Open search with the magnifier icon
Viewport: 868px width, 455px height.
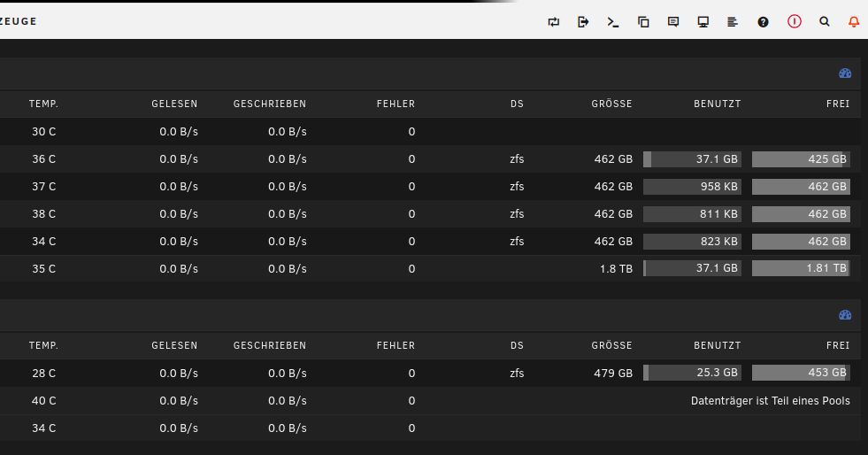(x=825, y=22)
